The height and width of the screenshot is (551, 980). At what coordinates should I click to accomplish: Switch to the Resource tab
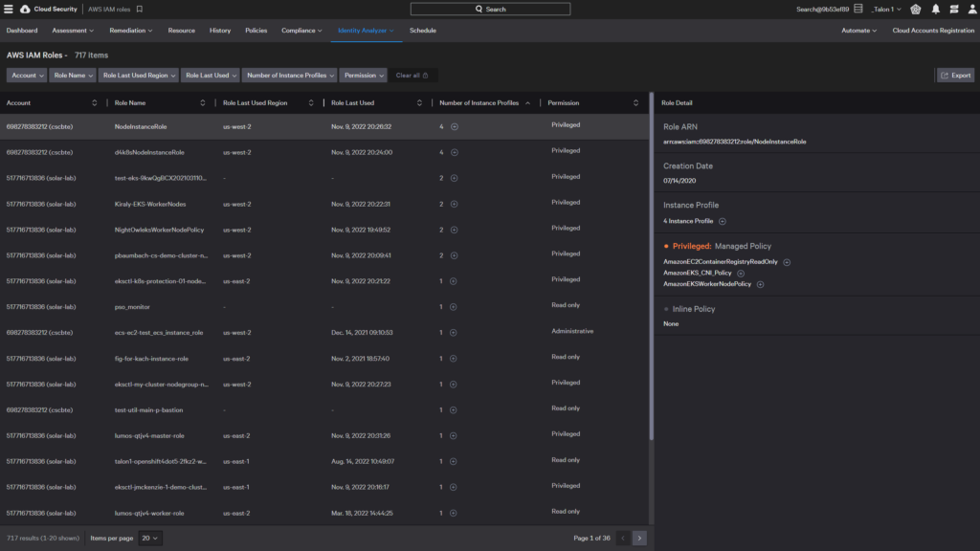pos(181,31)
